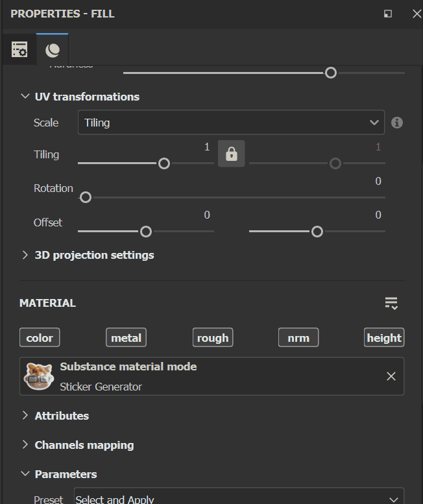Collapse the UV transformations section
This screenshot has width=423, height=504.
pyautogui.click(x=25, y=97)
